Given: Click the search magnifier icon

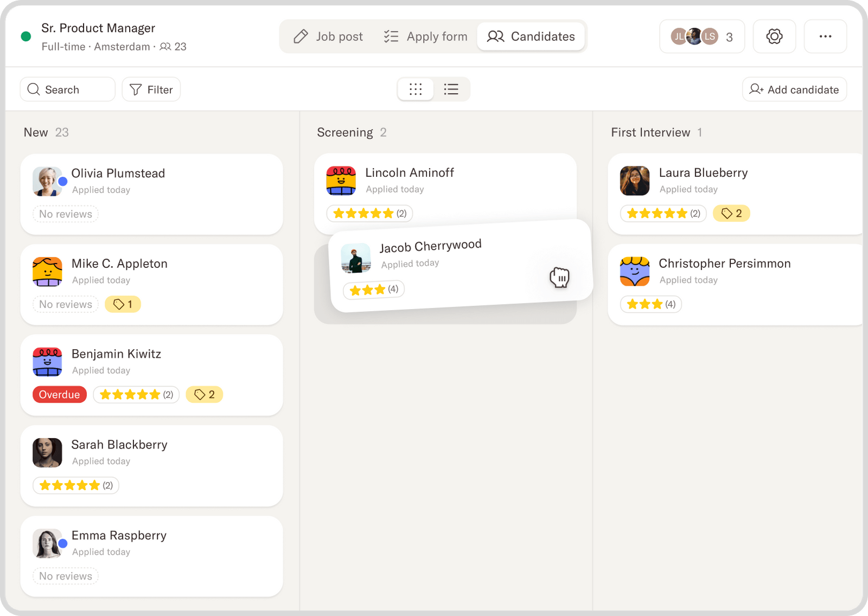Looking at the screenshot, I should (34, 89).
